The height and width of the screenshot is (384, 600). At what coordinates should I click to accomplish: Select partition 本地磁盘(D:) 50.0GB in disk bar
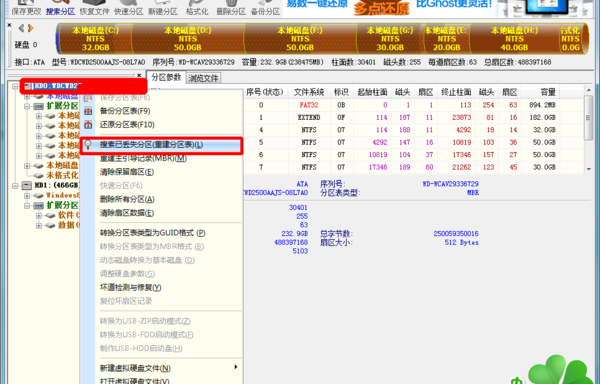188,39
